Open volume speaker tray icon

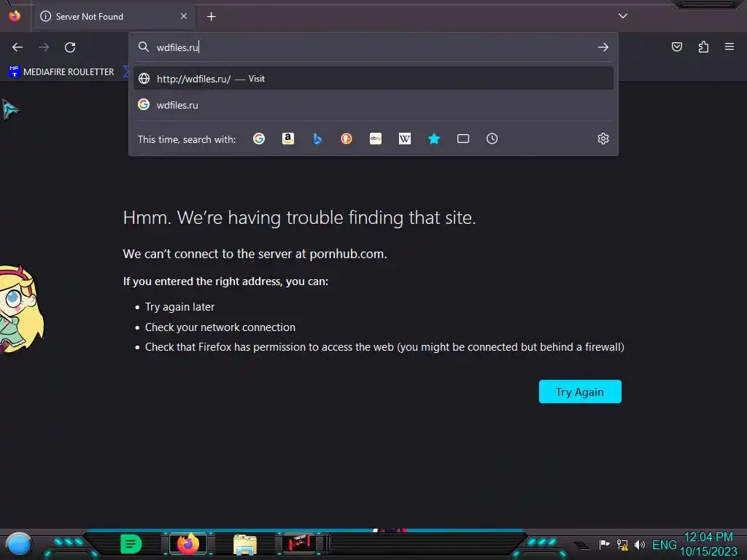[639, 544]
